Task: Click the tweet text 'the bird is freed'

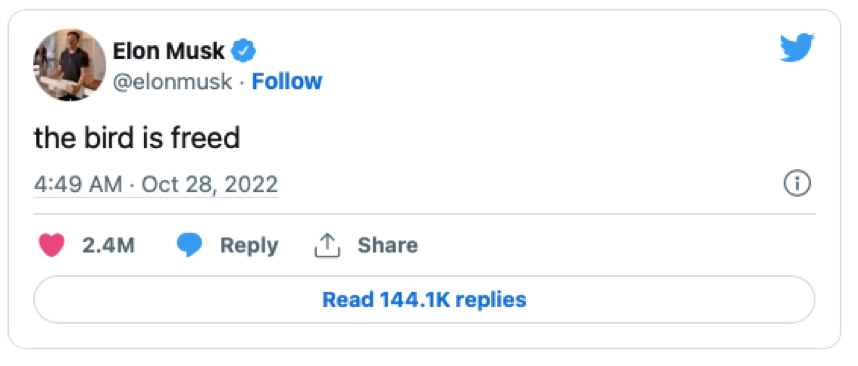Action: [x=137, y=138]
